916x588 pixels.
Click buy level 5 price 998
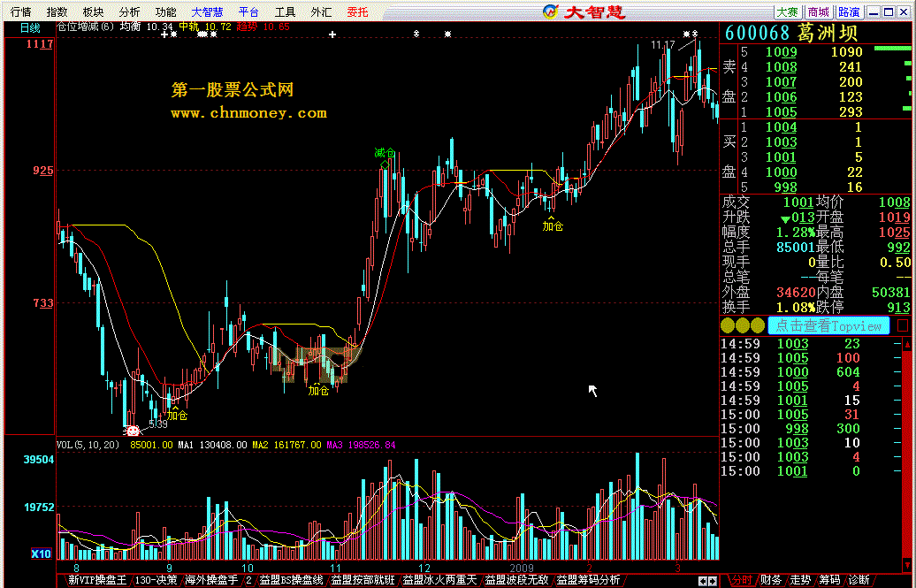[x=785, y=187]
